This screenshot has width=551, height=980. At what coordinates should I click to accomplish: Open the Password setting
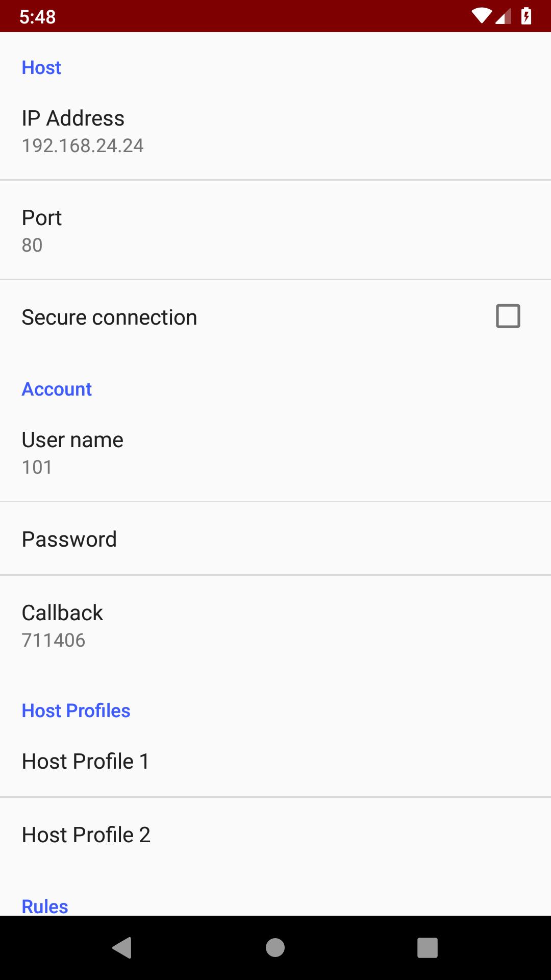[x=275, y=539]
